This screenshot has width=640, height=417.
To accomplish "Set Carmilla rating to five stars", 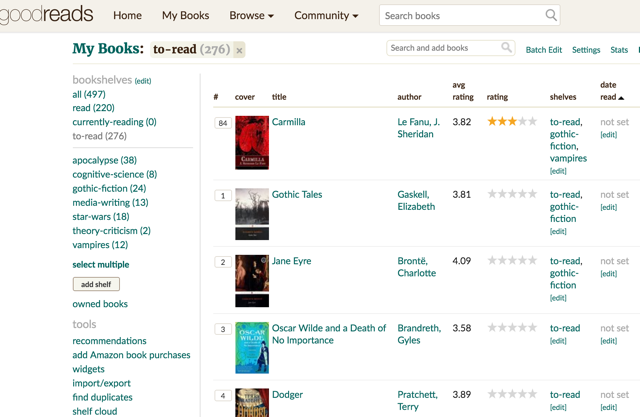I will point(532,121).
